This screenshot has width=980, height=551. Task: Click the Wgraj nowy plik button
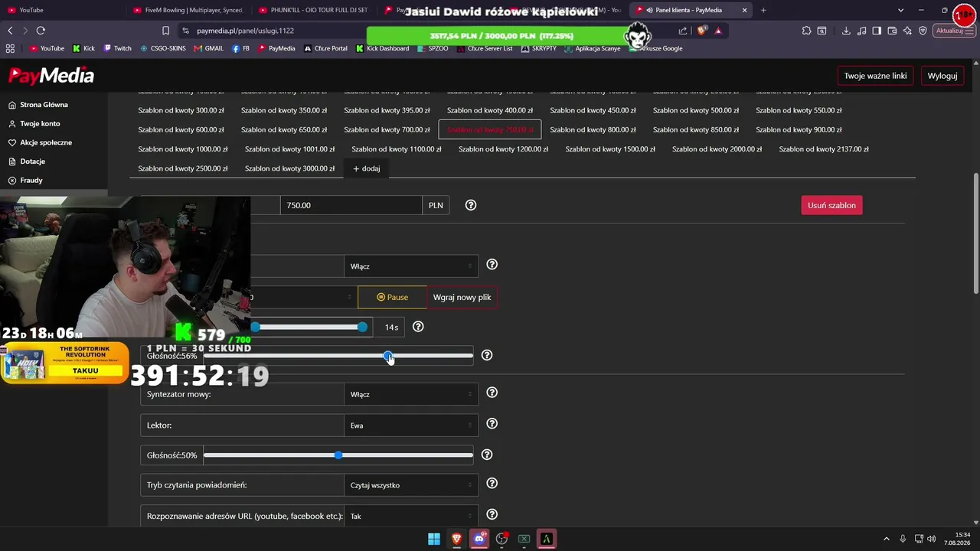(462, 297)
